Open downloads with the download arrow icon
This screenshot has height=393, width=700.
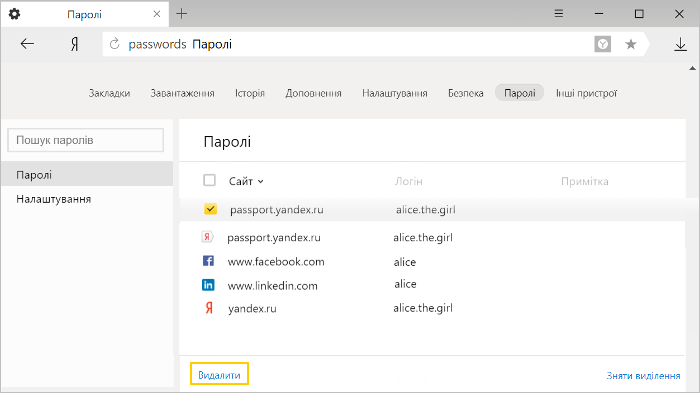(x=680, y=44)
